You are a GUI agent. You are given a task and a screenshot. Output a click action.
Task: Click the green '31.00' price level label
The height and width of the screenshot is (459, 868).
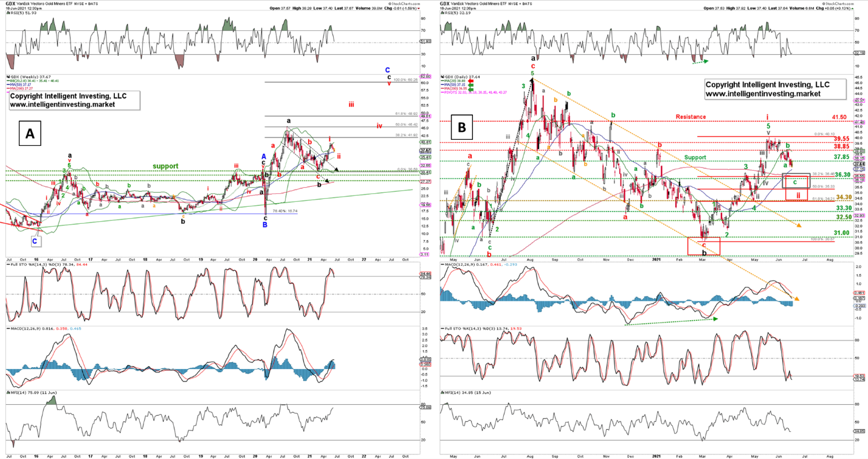842,233
